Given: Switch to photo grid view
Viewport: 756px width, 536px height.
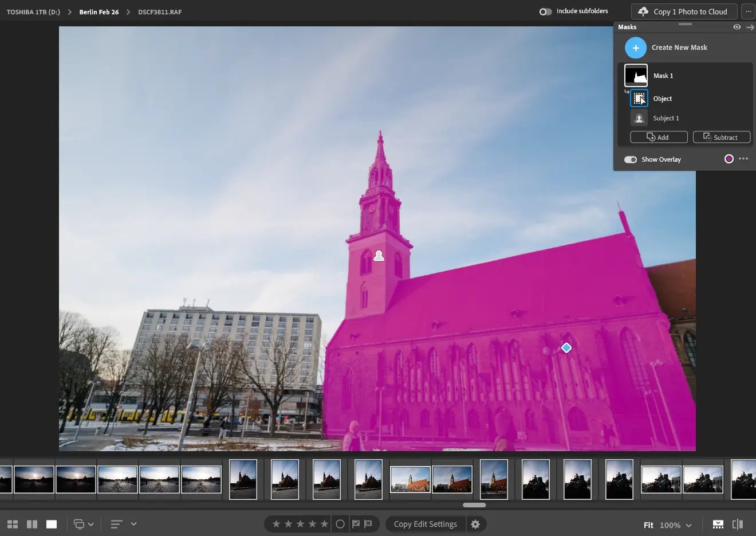Looking at the screenshot, I should pyautogui.click(x=13, y=524).
